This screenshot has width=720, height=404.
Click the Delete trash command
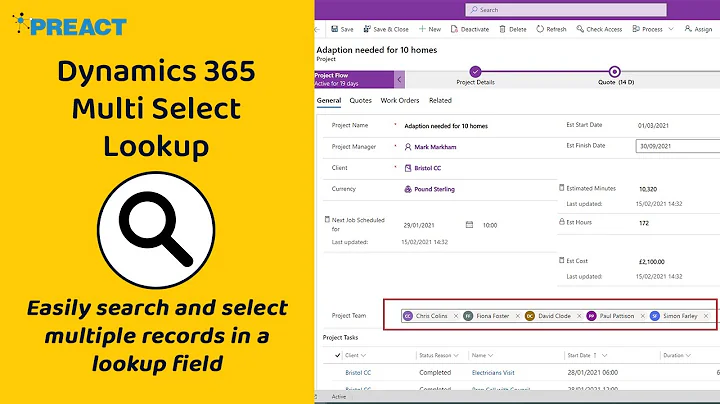click(513, 29)
